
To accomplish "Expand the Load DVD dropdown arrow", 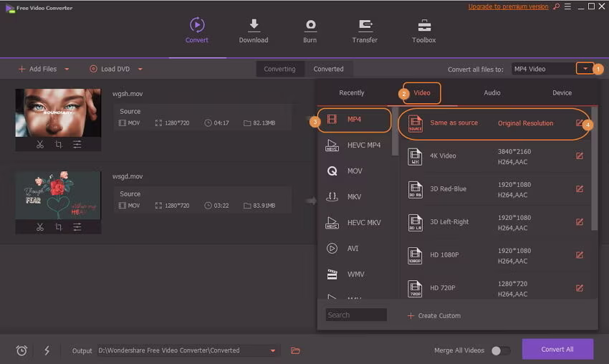I will [x=140, y=70].
